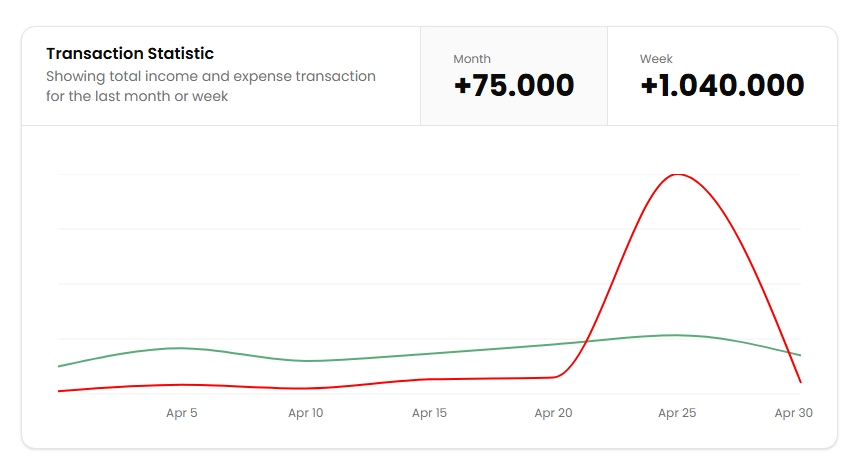Click the Transaction Statistic heading
The height and width of the screenshot is (473, 860).
(x=130, y=53)
